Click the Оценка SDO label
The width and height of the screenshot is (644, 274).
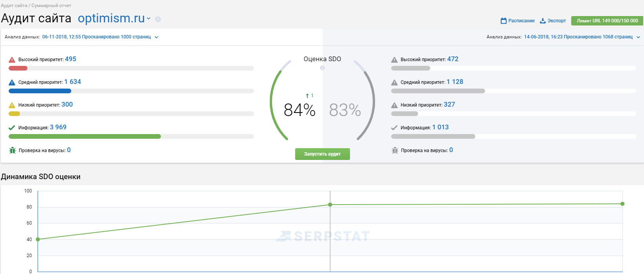[x=322, y=59]
